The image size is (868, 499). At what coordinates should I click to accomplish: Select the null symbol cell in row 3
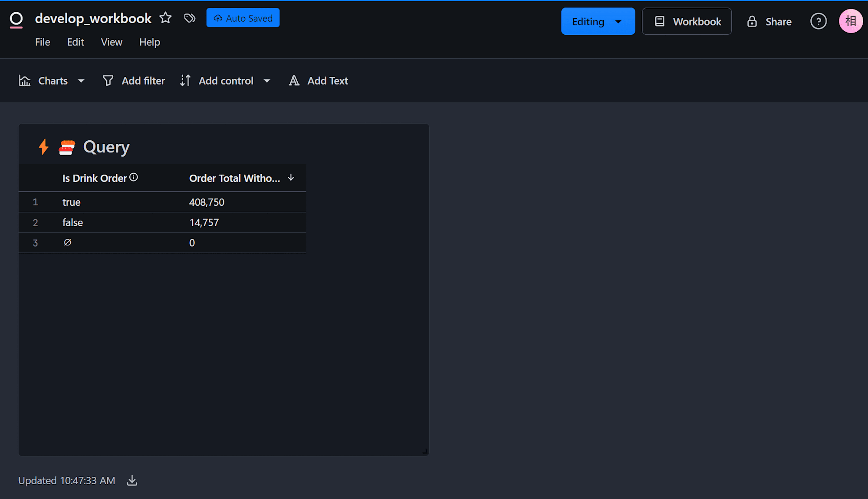(67, 242)
